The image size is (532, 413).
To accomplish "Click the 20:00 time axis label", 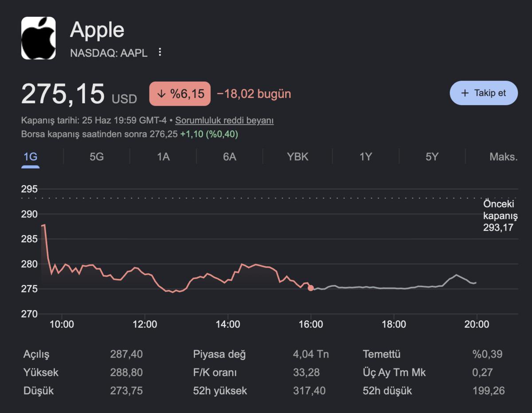I will coord(477,324).
